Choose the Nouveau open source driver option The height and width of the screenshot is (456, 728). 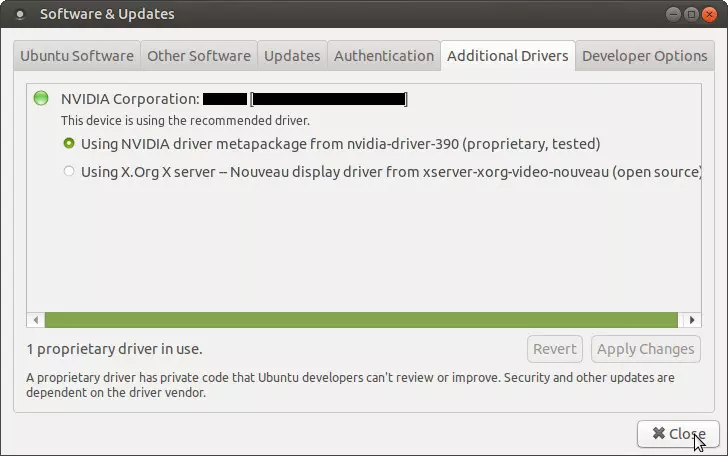(x=69, y=171)
